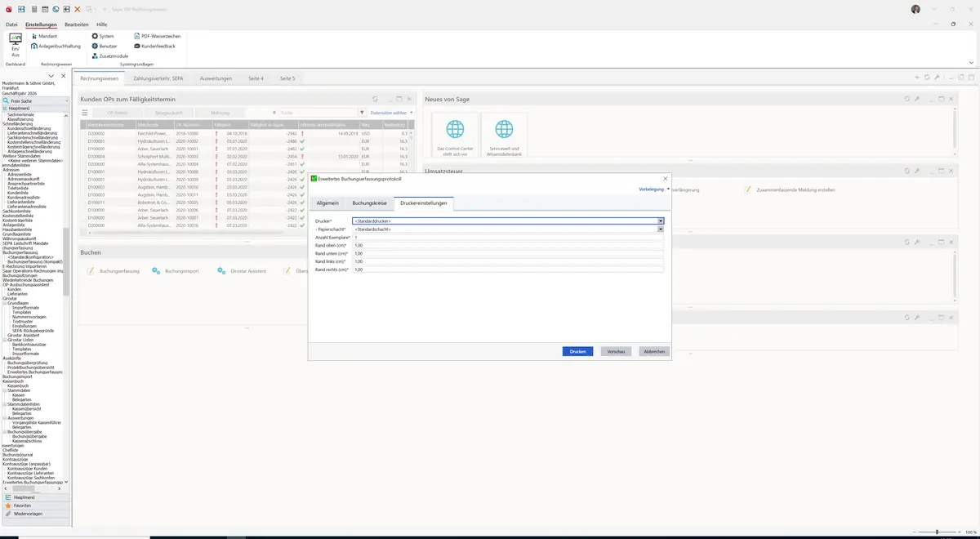Image resolution: width=980 pixels, height=539 pixels.
Task: Select the Druckereinstellungen tab
Action: pyautogui.click(x=423, y=203)
